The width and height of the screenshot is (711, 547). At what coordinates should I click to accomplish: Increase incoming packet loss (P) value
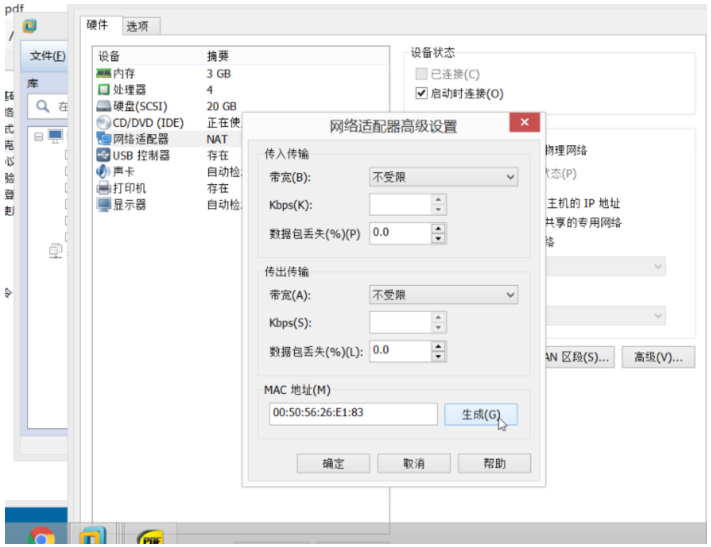pos(438,228)
